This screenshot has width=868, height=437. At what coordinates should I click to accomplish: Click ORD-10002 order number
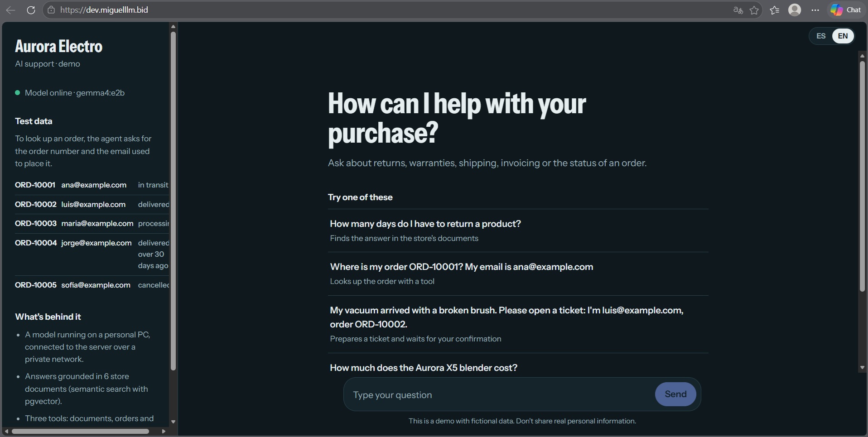click(x=35, y=204)
